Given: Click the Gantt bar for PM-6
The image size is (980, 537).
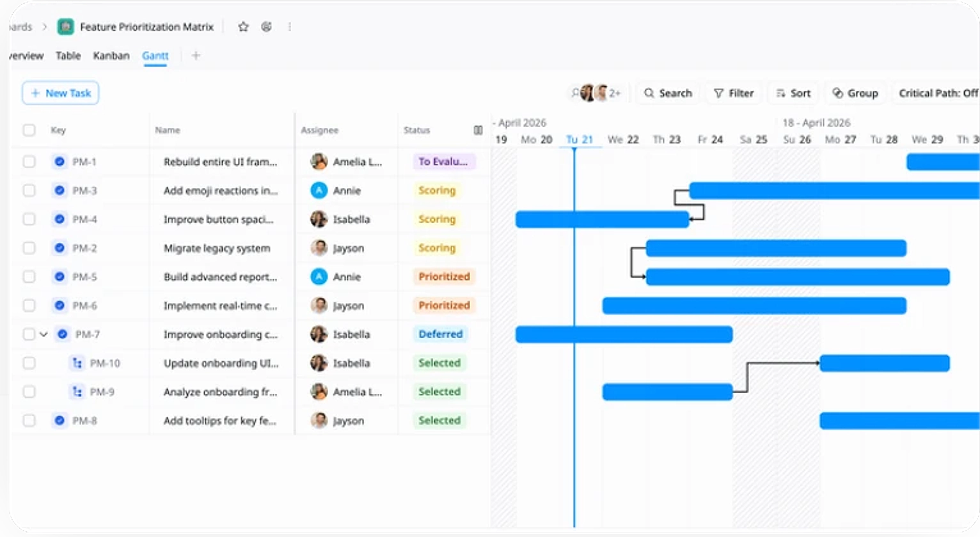Looking at the screenshot, I should pyautogui.click(x=754, y=306).
